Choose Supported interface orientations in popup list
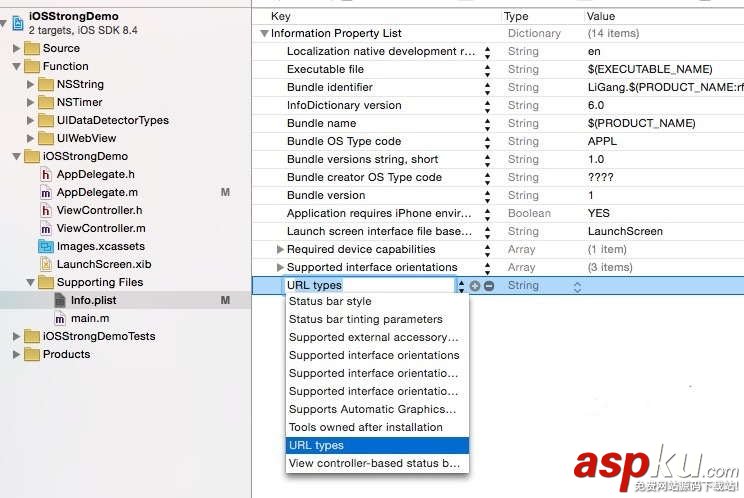Image resolution: width=744 pixels, height=498 pixels. (377, 356)
